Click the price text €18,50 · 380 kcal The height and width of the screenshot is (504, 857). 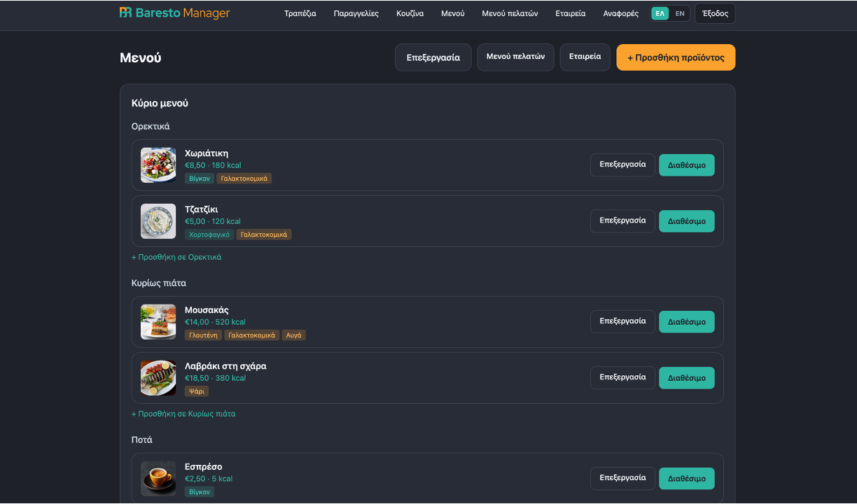216,378
